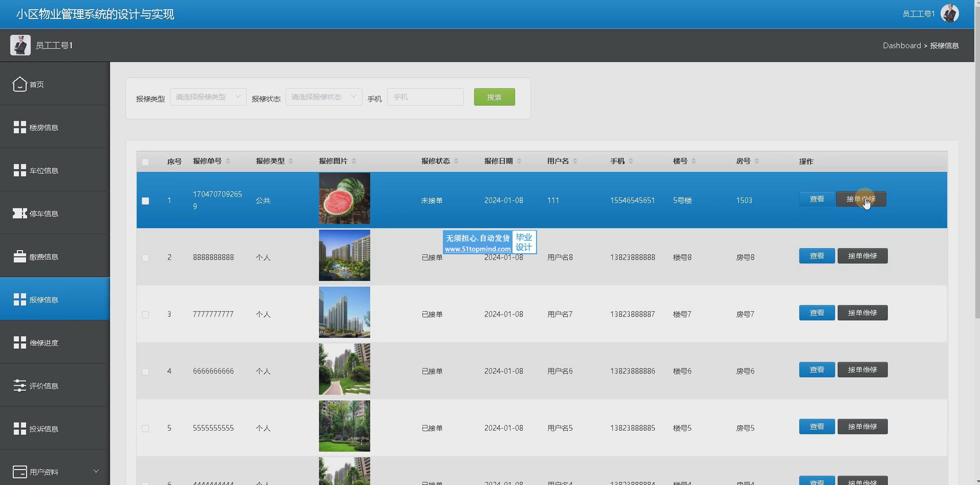
Task: Click 投诉信息 menu item
Action: pyautogui.click(x=55, y=428)
